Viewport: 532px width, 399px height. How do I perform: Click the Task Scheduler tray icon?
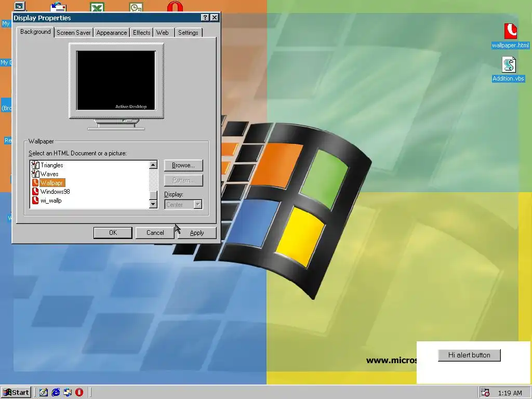click(x=485, y=393)
